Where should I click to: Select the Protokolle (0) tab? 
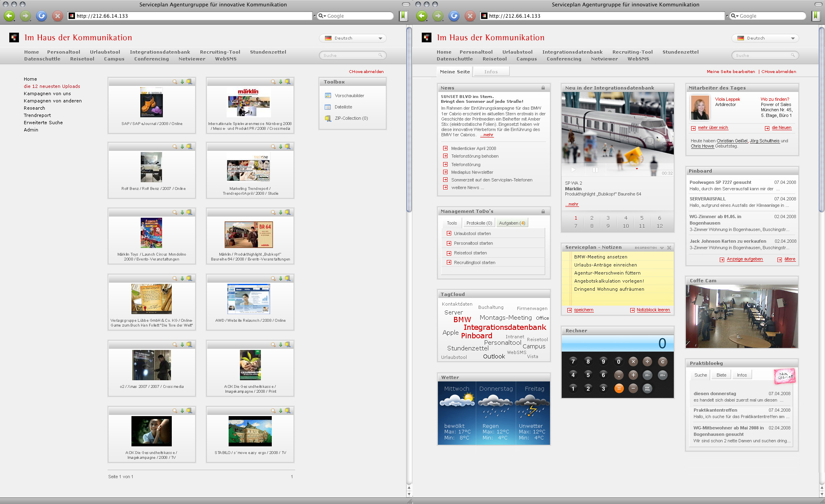[x=479, y=223]
